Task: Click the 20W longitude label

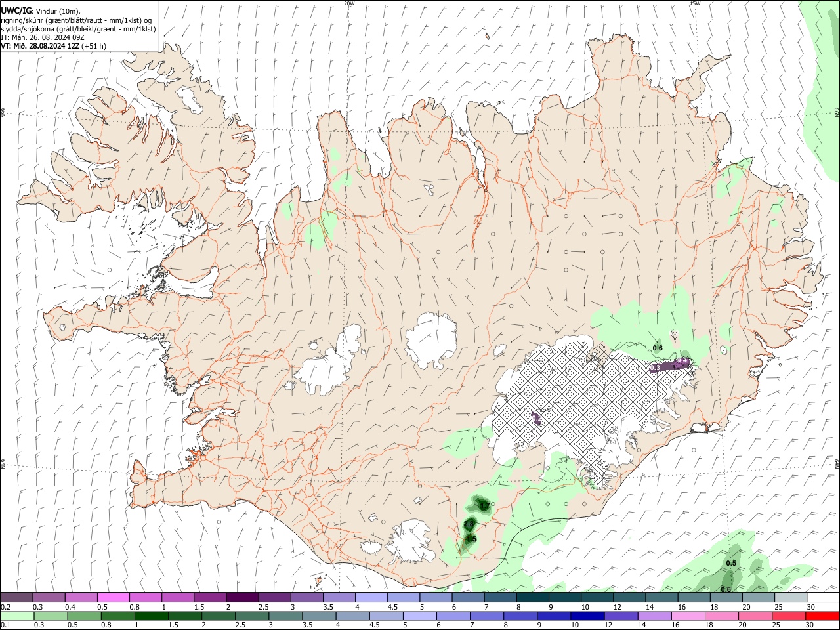Action: pyautogui.click(x=349, y=3)
